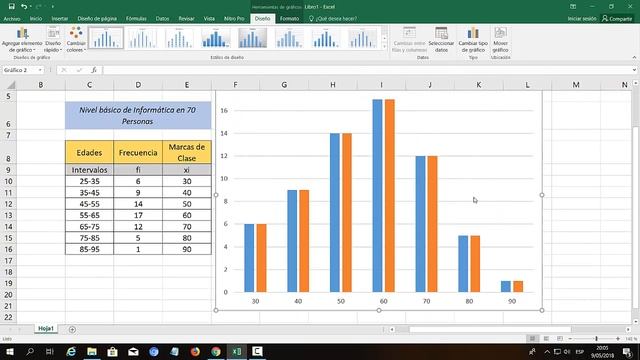Screen dimensions: 640x360
Task: Add a new sheet with plus icon
Action: tap(72, 329)
